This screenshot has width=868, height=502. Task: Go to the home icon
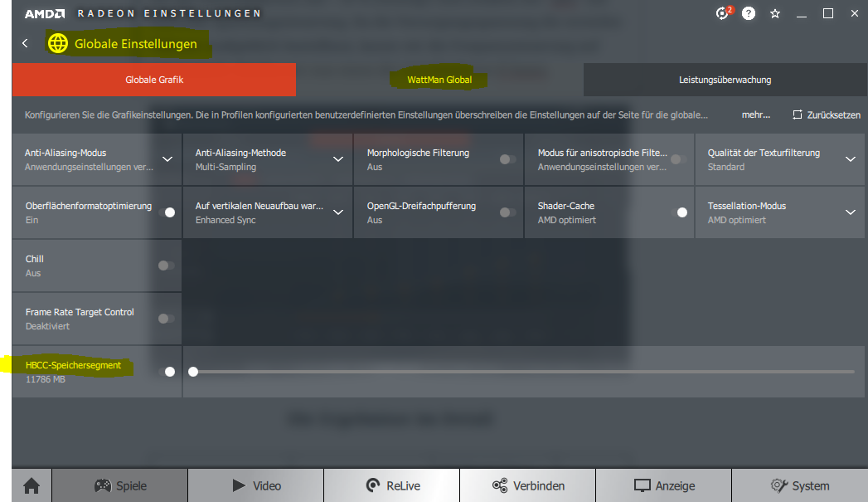click(32, 485)
